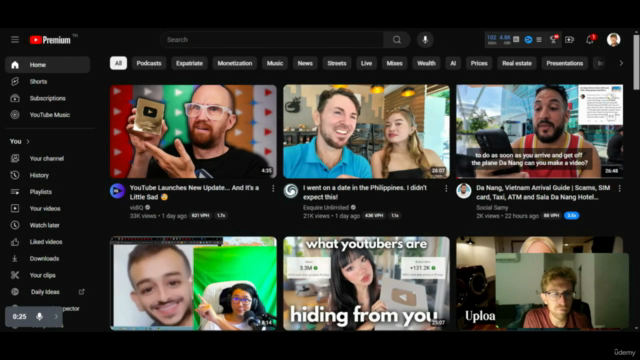Open 'Da Nang, Vietnam Arrival Guide' title
The width and height of the screenshot is (640, 360).
click(x=543, y=192)
